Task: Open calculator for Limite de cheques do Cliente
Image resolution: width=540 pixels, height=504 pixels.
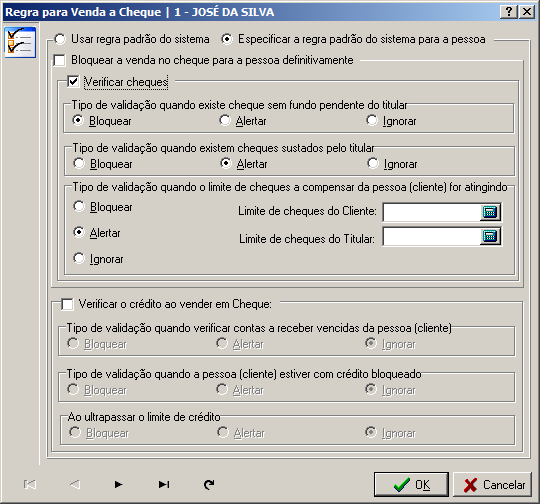Action: [x=490, y=212]
